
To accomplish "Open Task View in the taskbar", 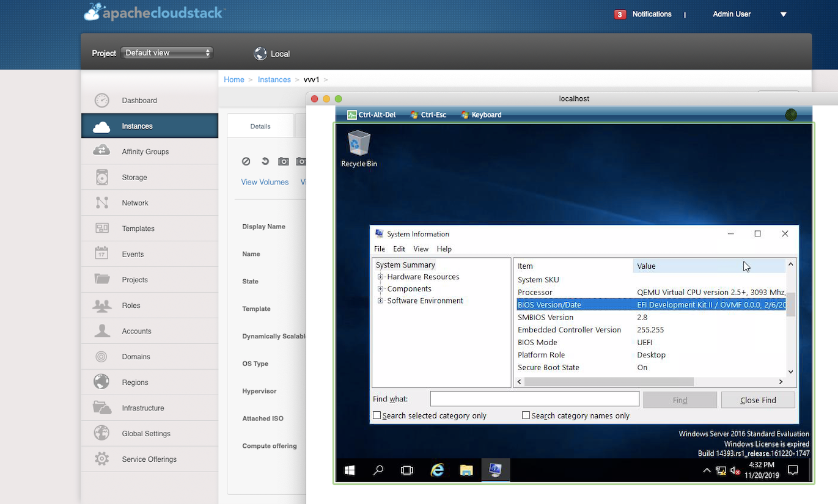I will [406, 470].
